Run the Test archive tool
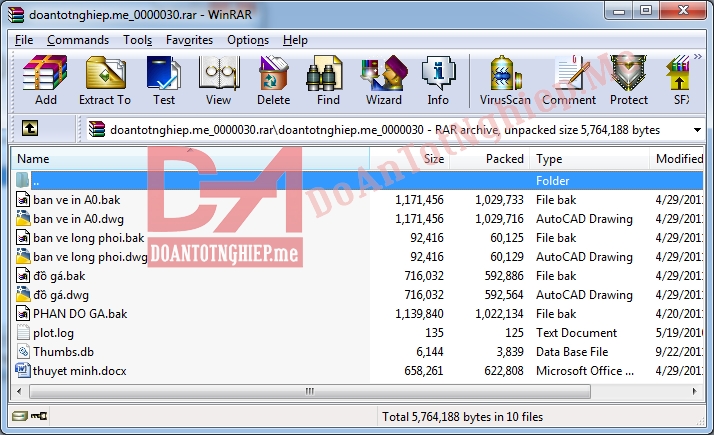714x435 pixels. (164, 80)
